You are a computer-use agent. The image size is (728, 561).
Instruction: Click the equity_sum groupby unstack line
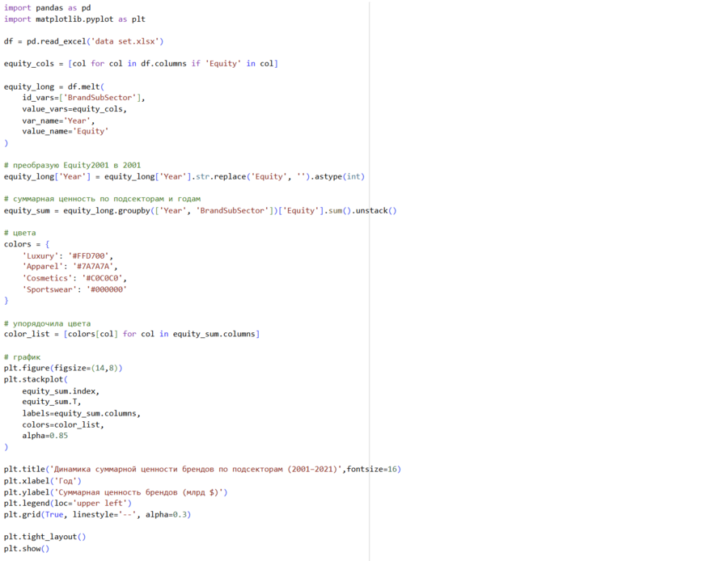pos(200,211)
